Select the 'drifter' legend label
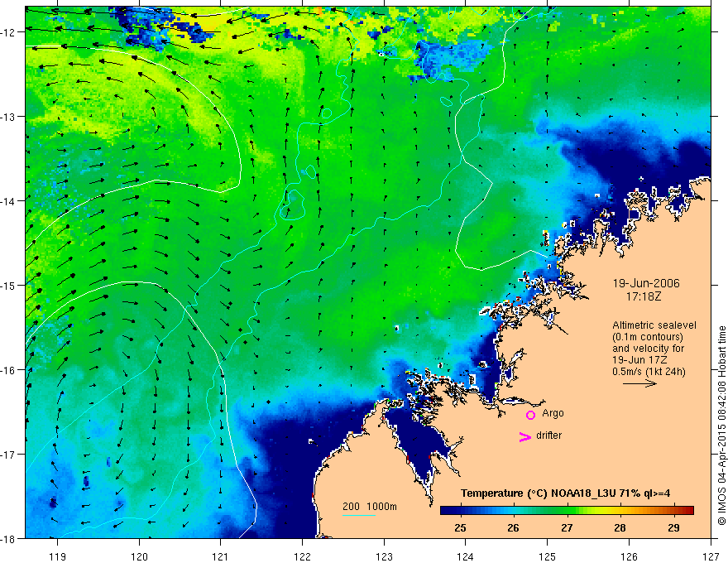This screenshot has width=728, height=563. (548, 435)
